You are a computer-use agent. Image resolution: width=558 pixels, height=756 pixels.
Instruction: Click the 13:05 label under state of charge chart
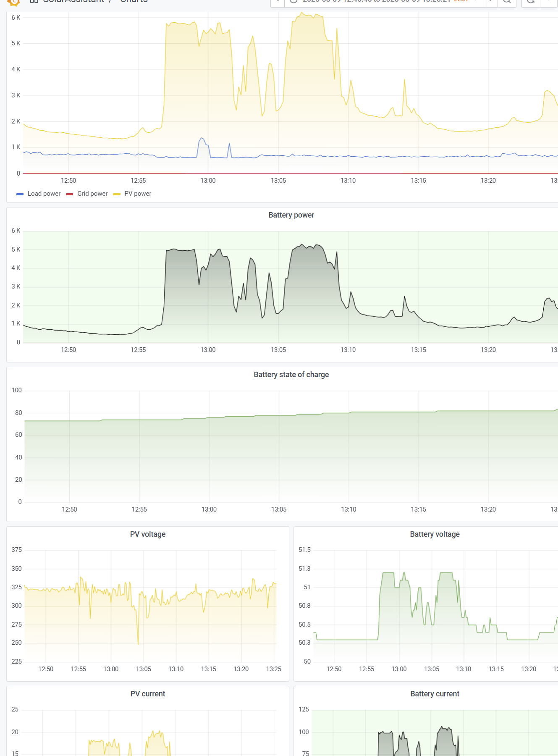click(x=279, y=509)
